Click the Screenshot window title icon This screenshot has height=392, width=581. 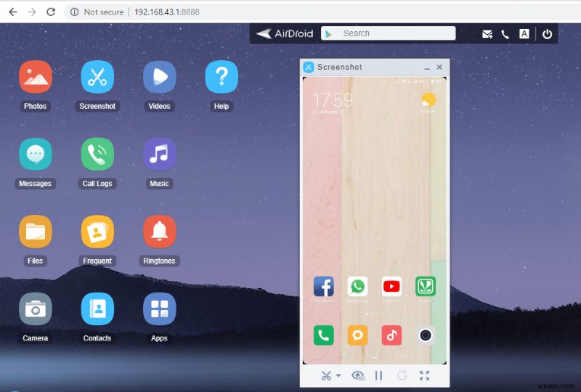308,67
